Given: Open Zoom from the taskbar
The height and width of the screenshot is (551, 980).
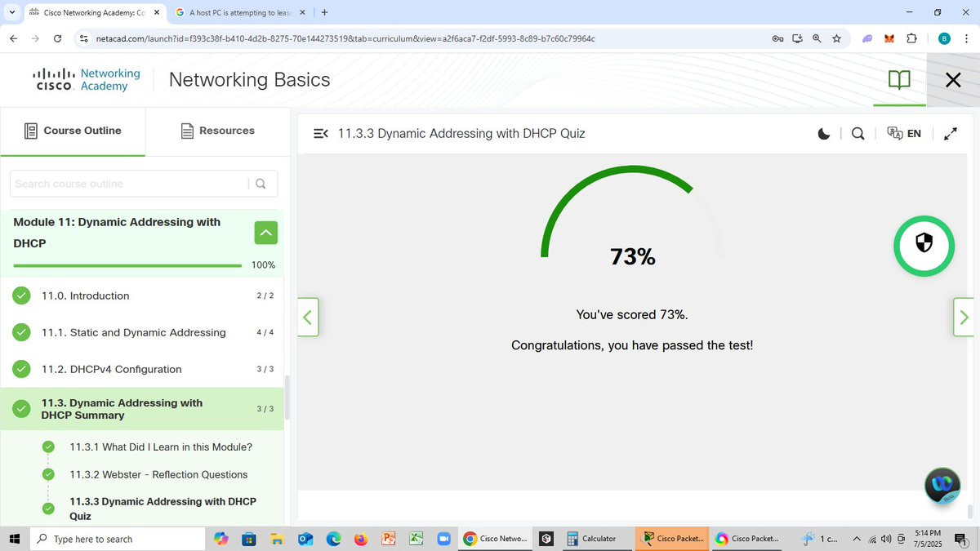Looking at the screenshot, I should point(443,539).
